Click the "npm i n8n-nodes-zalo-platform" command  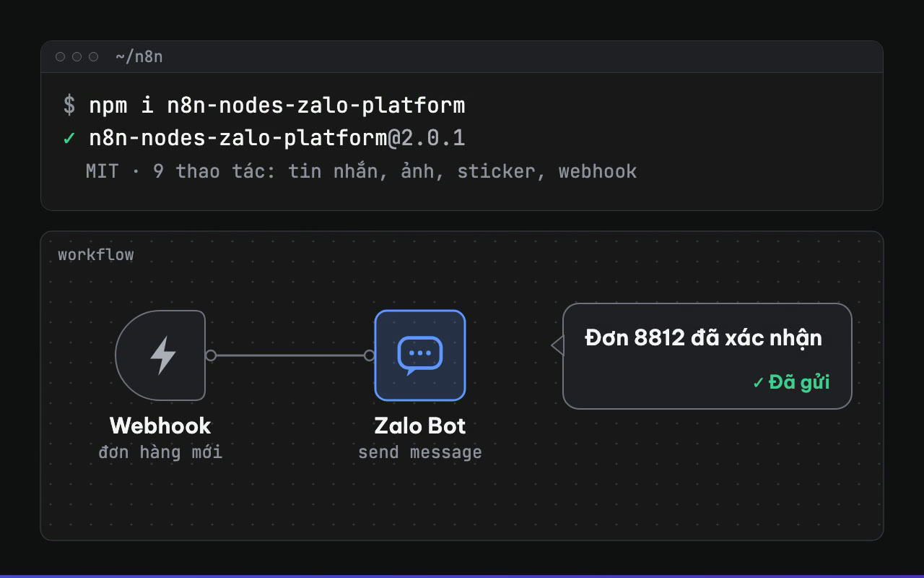(277, 105)
